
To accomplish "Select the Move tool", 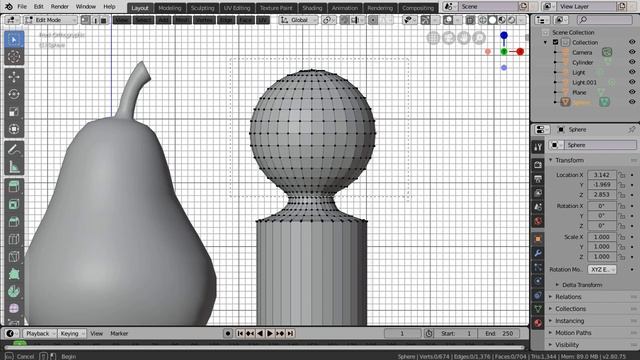I will point(14,77).
